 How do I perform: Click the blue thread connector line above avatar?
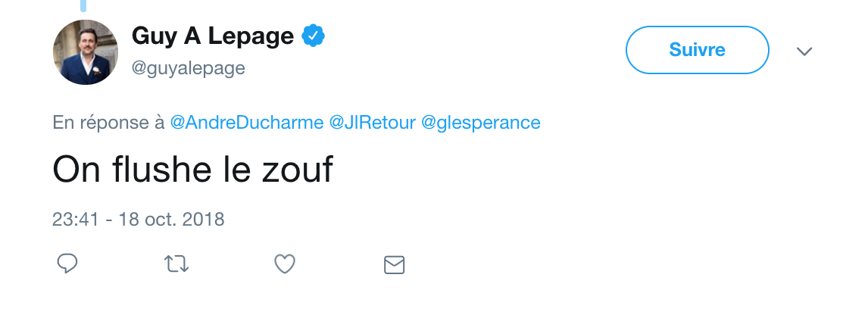click(x=83, y=5)
